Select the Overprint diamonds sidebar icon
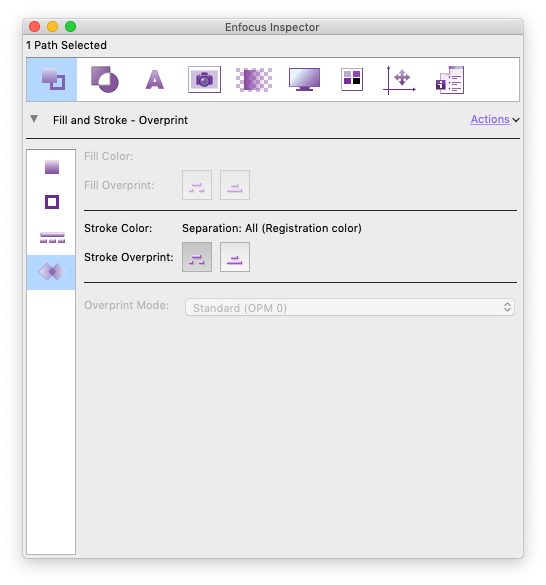Screen dimensions: 546x585 coord(52,272)
